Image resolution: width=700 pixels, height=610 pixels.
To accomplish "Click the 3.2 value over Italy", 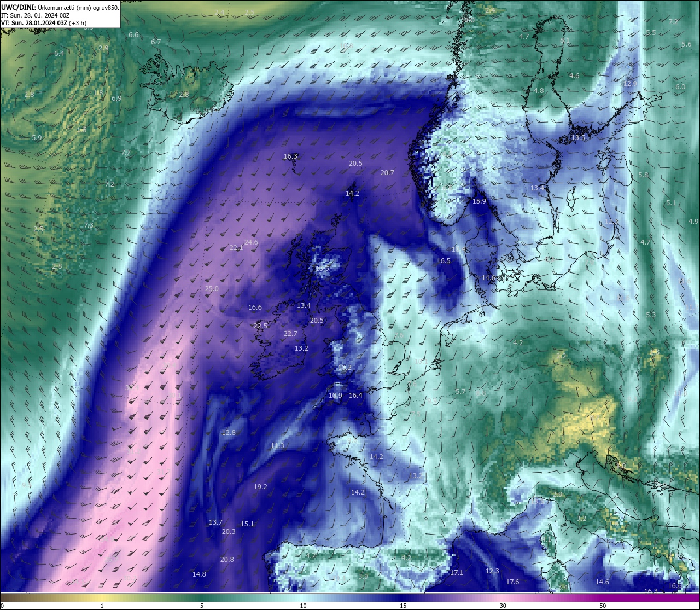I will 582,518.
